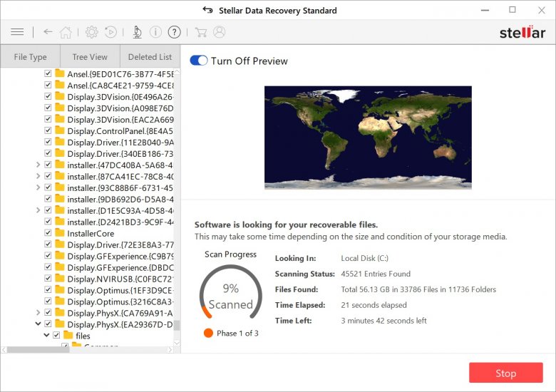
Task: Click the tree scroll-down arrow
Action: (177, 343)
